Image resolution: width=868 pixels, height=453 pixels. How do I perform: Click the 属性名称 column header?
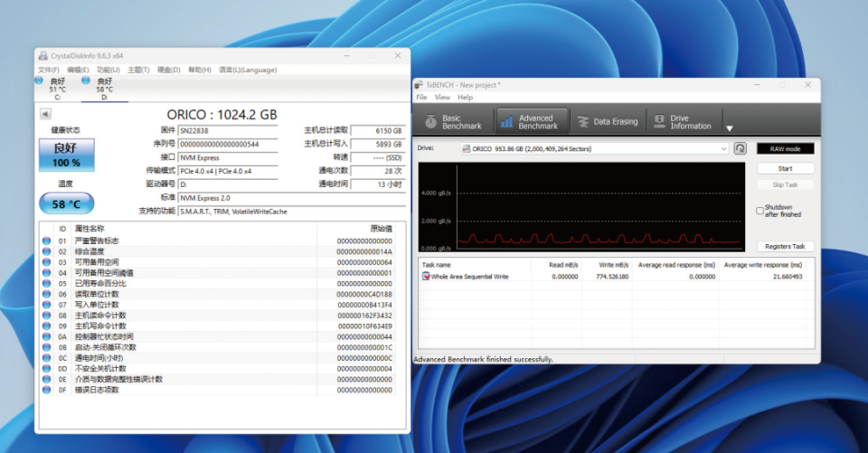90,229
